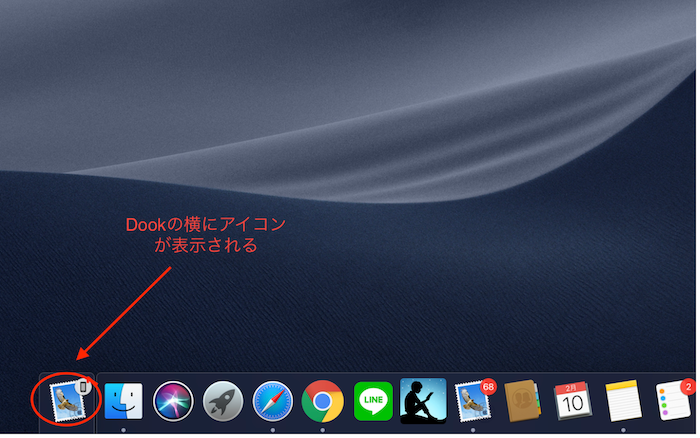The height and width of the screenshot is (438, 700).
Task: Open the Handoff Mail icon with phone badge
Action: tap(68, 400)
